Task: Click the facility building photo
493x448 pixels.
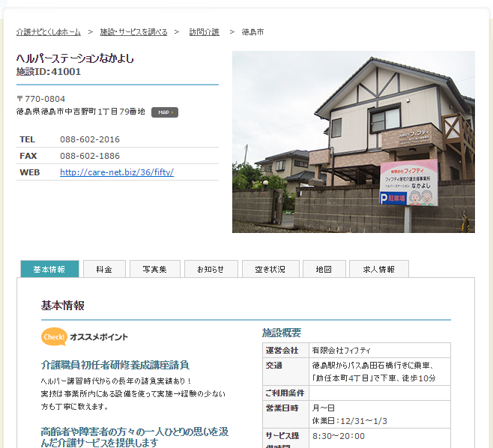Action: click(x=353, y=142)
